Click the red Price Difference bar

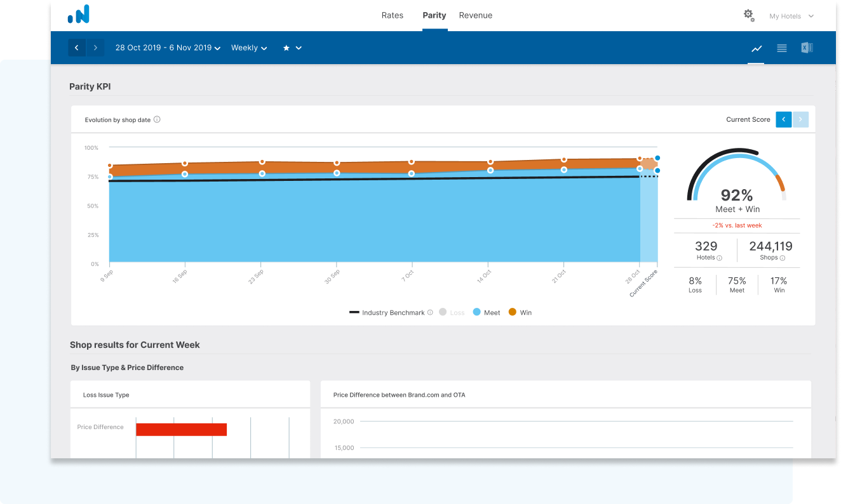point(182,429)
